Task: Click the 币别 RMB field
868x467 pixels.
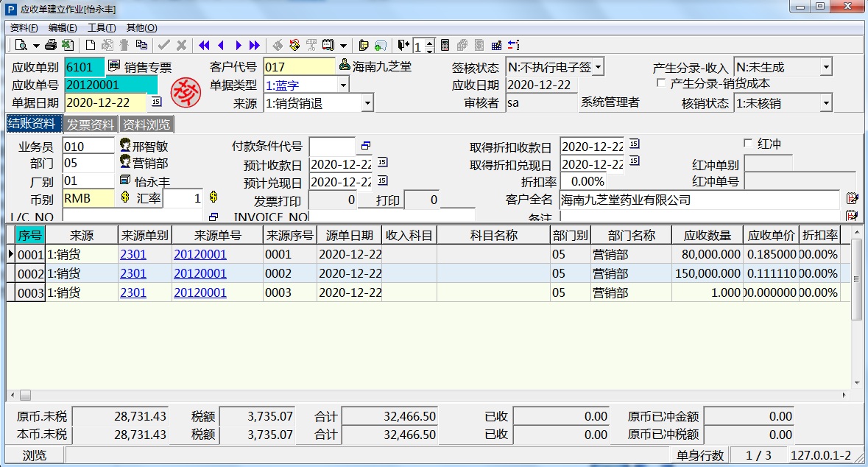Action: [88, 198]
